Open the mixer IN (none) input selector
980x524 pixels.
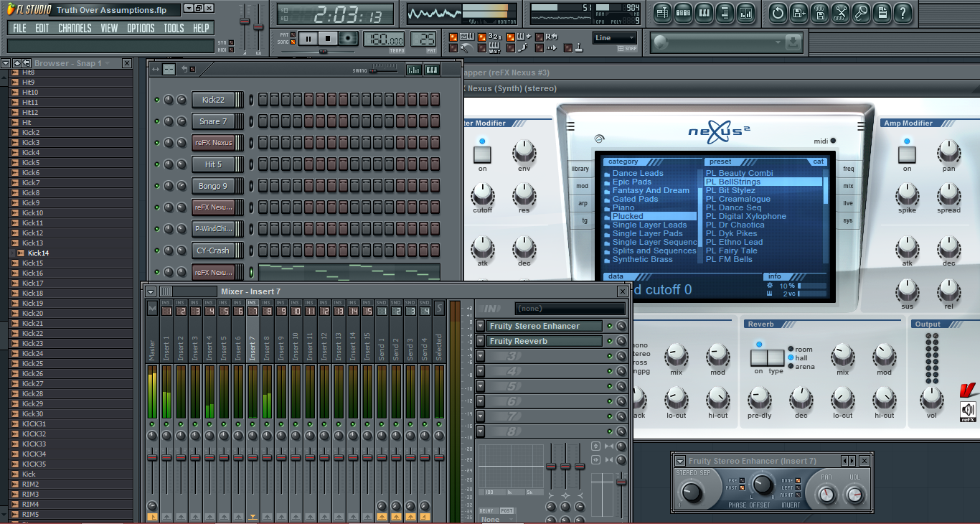click(x=570, y=308)
